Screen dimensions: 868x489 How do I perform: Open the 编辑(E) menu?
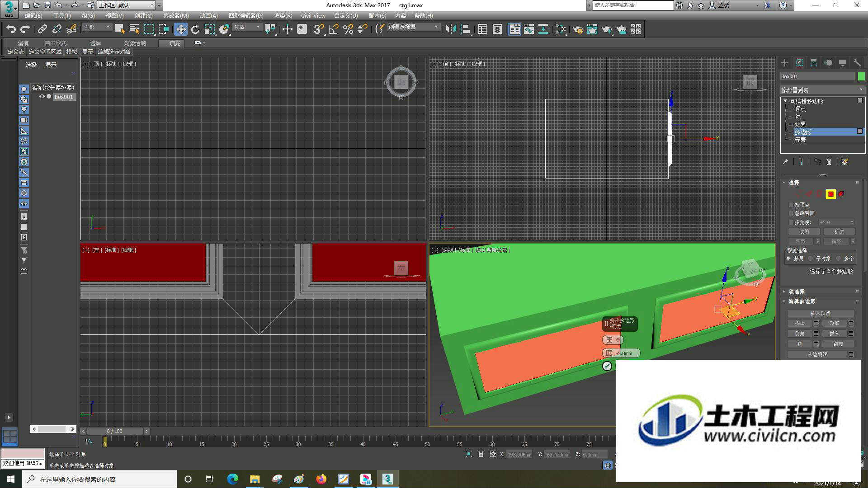pyautogui.click(x=33, y=16)
